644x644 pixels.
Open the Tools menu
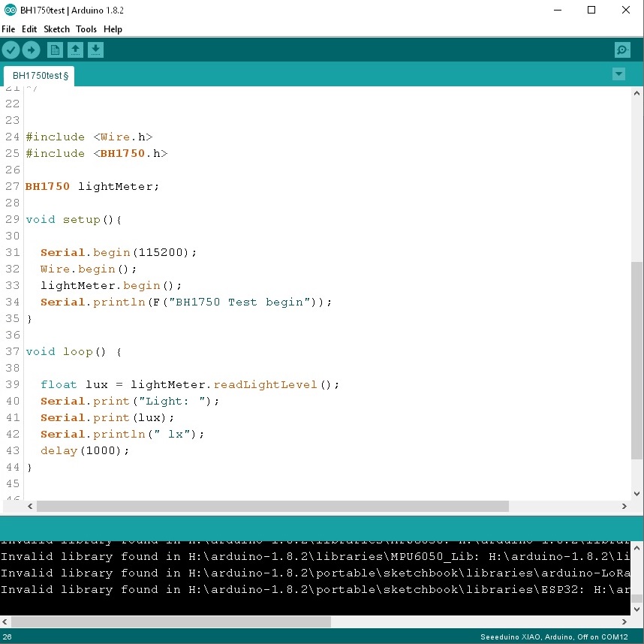[86, 29]
